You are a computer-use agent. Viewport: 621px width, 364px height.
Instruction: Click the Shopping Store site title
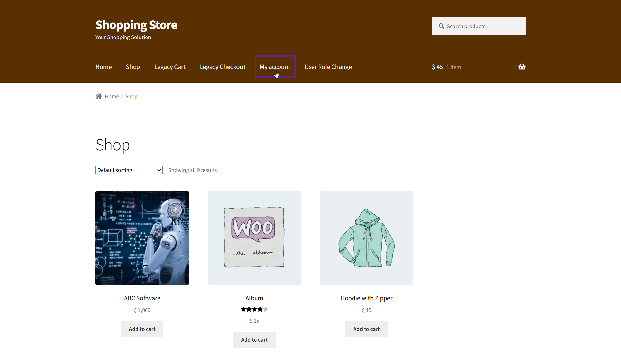(x=136, y=25)
